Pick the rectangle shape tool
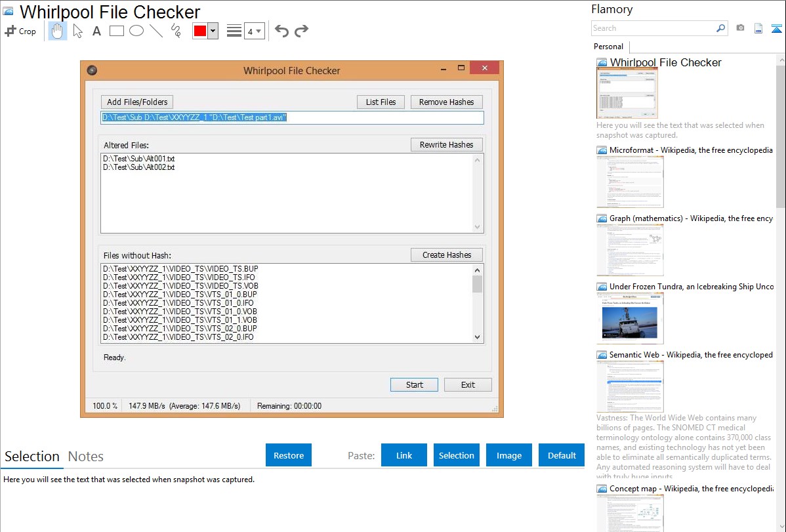786x532 pixels. (x=117, y=31)
